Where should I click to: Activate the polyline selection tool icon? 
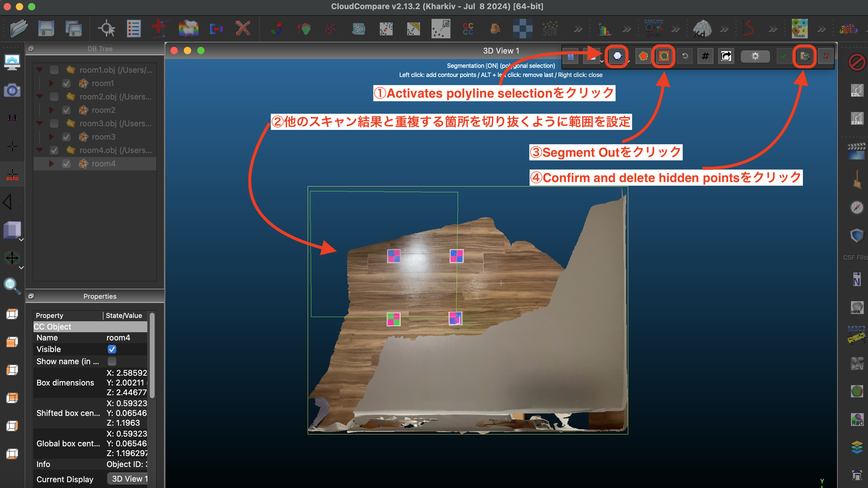click(617, 56)
